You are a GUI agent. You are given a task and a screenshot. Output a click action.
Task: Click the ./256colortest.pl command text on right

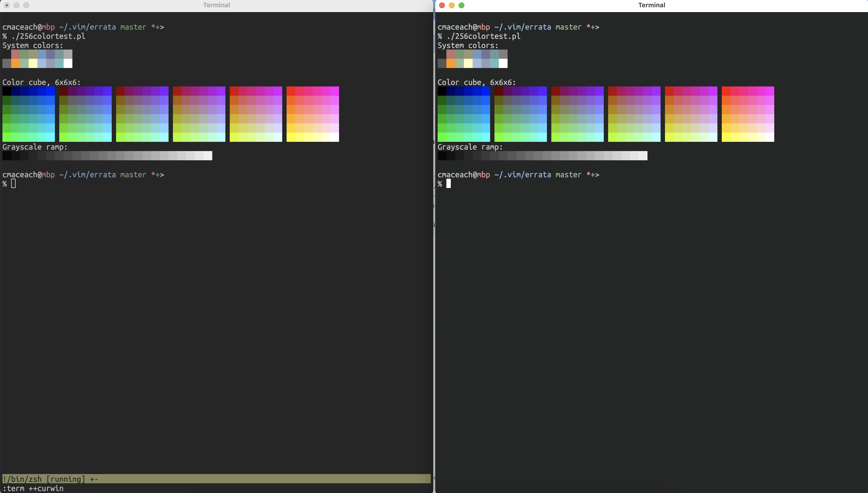click(x=484, y=36)
